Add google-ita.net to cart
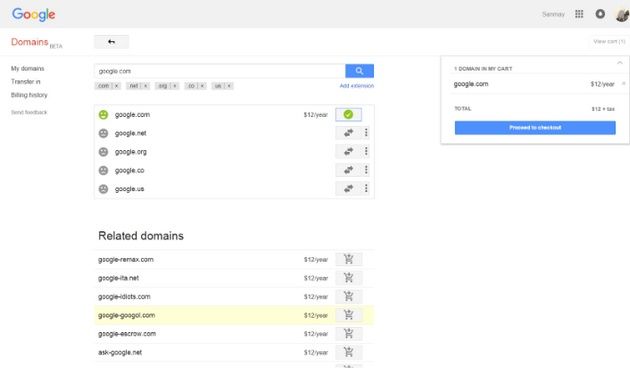The width and height of the screenshot is (630, 368). coord(349,278)
